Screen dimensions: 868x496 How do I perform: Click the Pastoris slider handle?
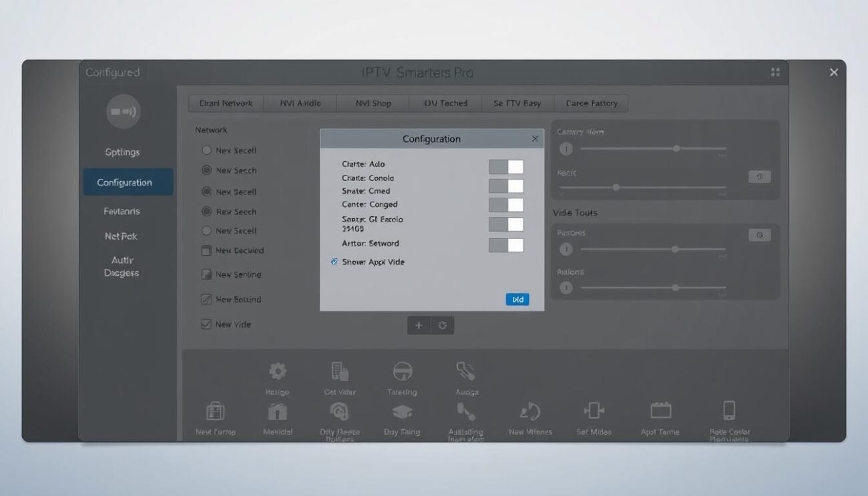click(675, 249)
